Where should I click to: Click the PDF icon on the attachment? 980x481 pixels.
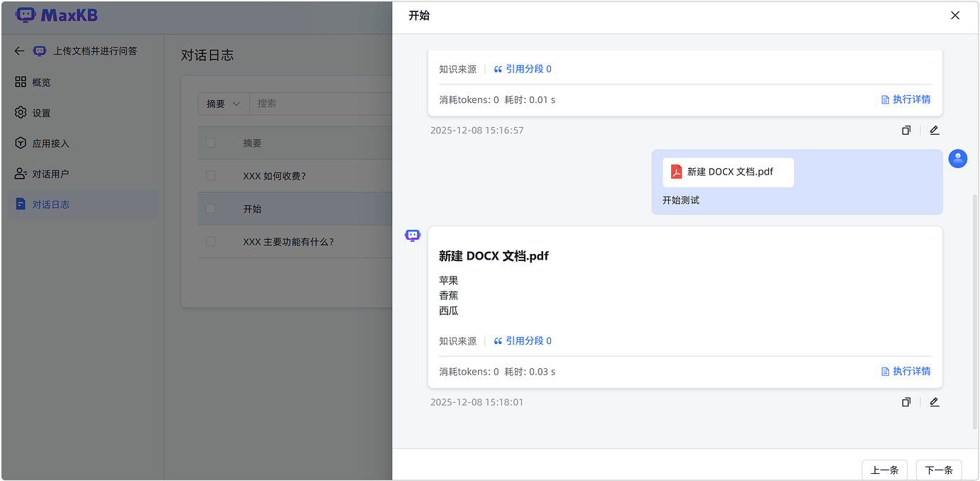pyautogui.click(x=677, y=172)
